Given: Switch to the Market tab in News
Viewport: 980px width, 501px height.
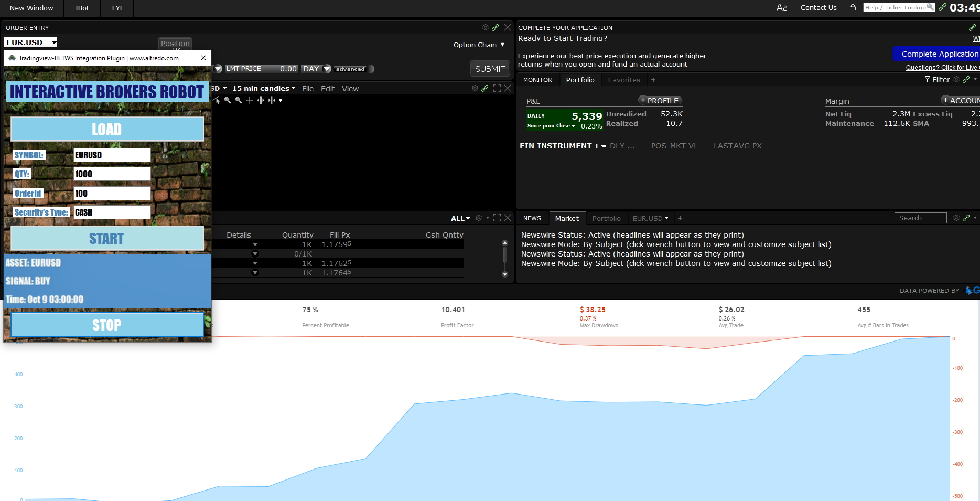Looking at the screenshot, I should tap(567, 218).
